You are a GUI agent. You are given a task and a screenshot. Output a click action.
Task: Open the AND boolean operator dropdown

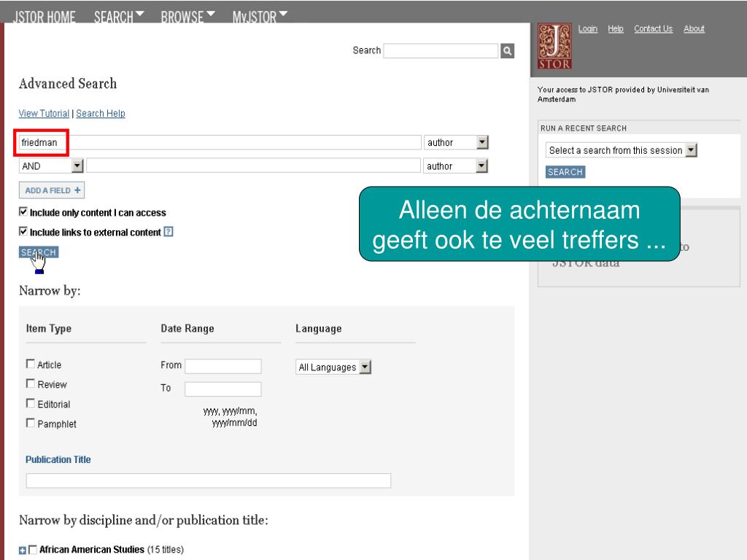(52, 166)
